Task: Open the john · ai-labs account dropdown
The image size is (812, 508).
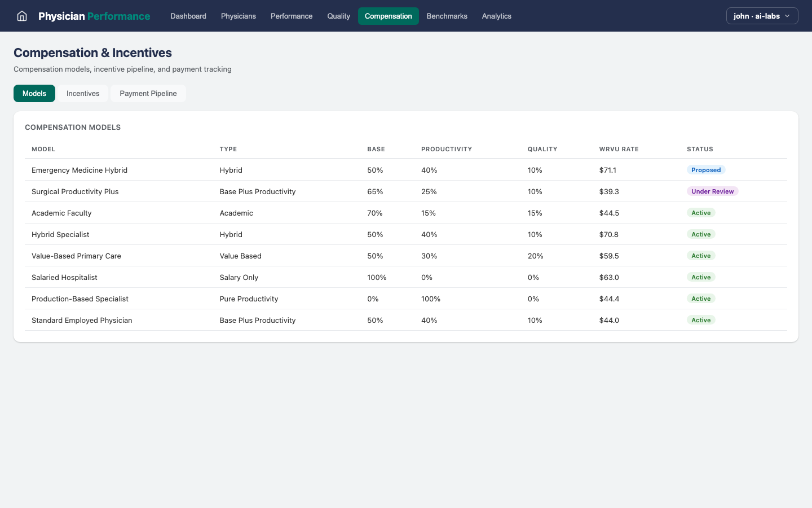Action: 762,16
